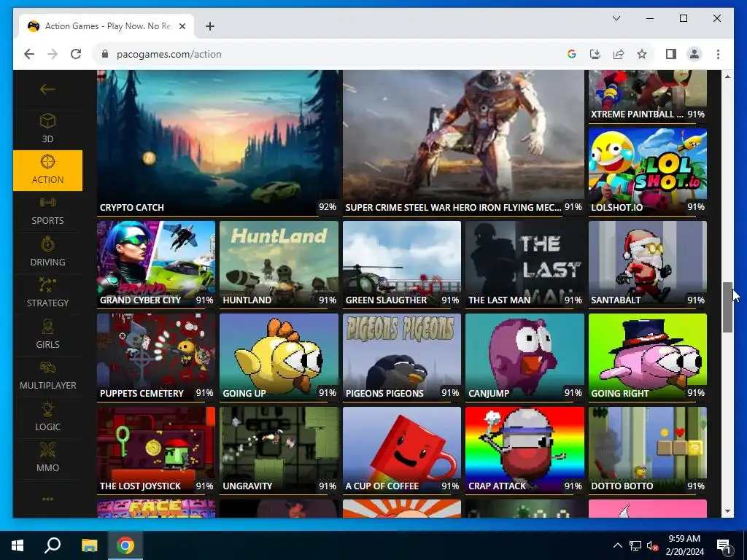
Task: Open the Ungravity game
Action: pyautogui.click(x=279, y=451)
